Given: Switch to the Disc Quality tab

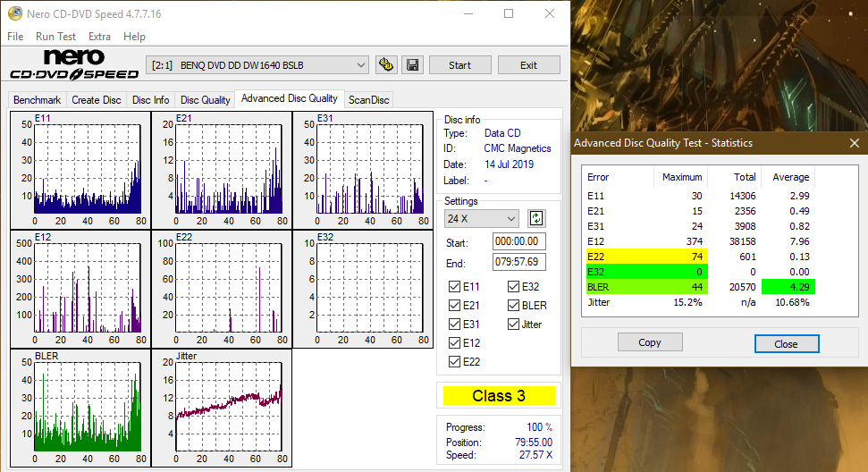Looking at the screenshot, I should tap(205, 100).
